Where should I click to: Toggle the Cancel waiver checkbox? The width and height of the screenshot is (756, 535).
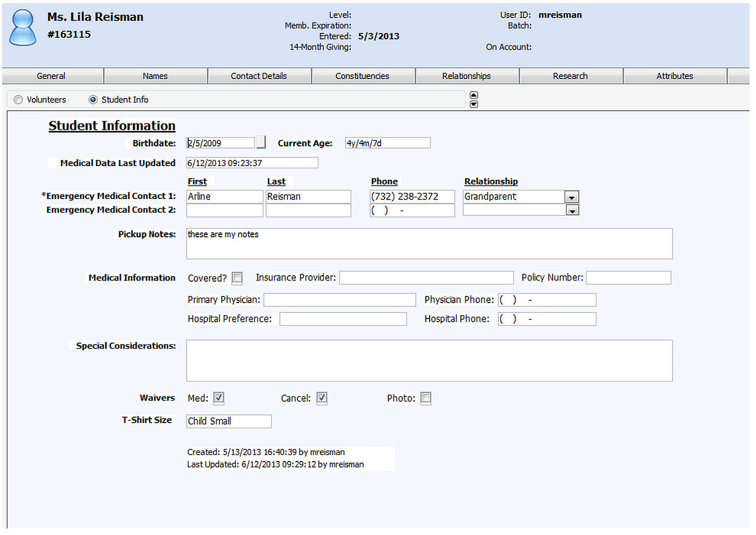click(322, 398)
